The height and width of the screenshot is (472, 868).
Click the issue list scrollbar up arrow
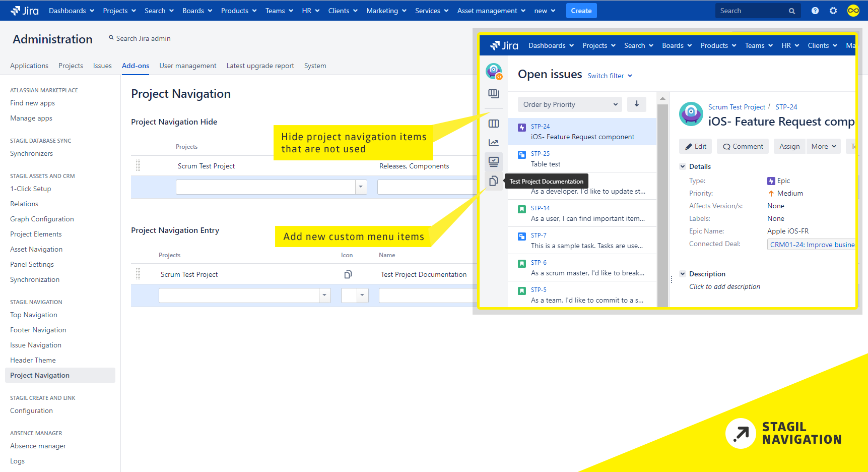[662, 98]
